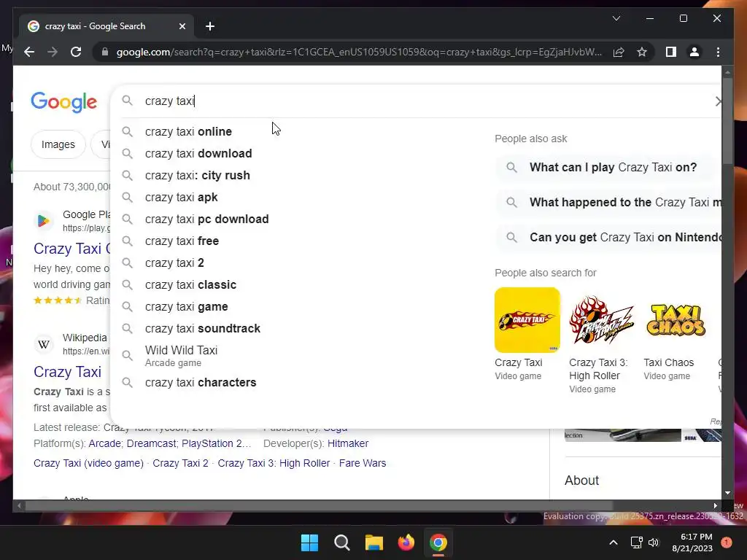Viewport: 747px width, 560px height.
Task: Click 'What happened to the Crazy Taxi' question
Action: click(x=608, y=203)
